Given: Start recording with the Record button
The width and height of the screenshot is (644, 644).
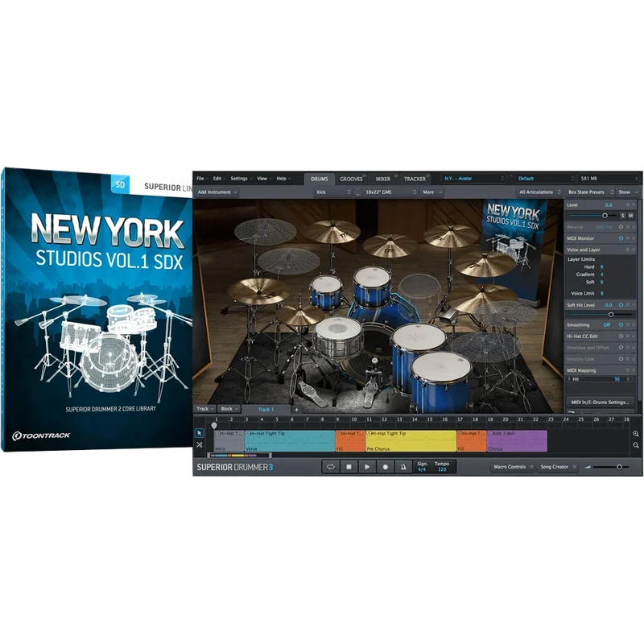Looking at the screenshot, I should coord(386,467).
